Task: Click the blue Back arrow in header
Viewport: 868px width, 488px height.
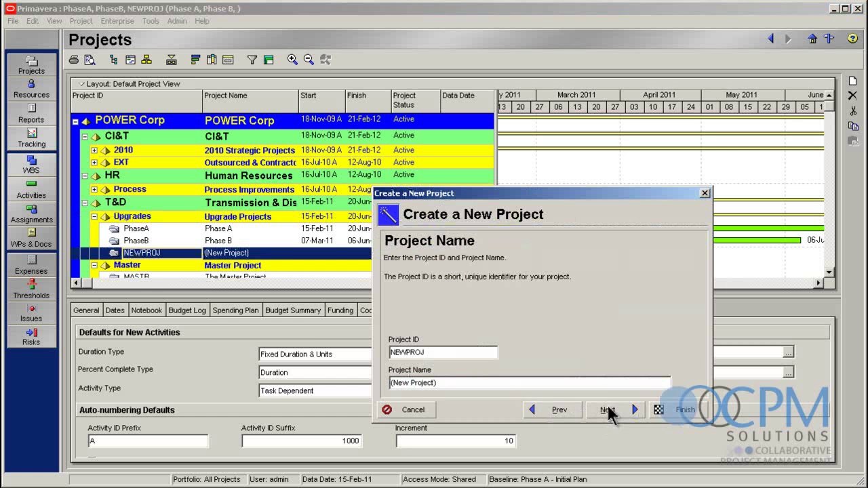Action: click(x=771, y=39)
